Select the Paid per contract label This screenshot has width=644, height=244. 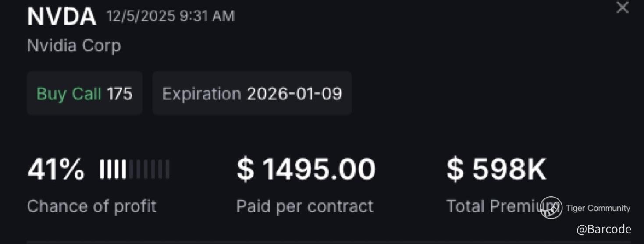[x=305, y=206]
